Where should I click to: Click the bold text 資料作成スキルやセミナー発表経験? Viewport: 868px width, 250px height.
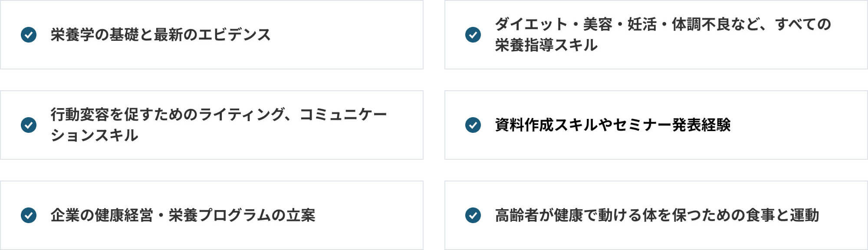(x=613, y=125)
